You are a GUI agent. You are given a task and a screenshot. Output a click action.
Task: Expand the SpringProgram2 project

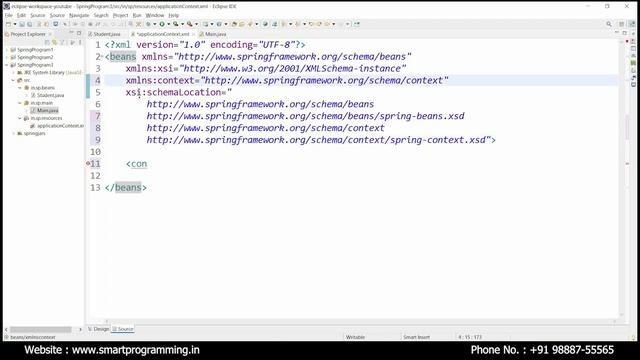[x=7, y=58]
